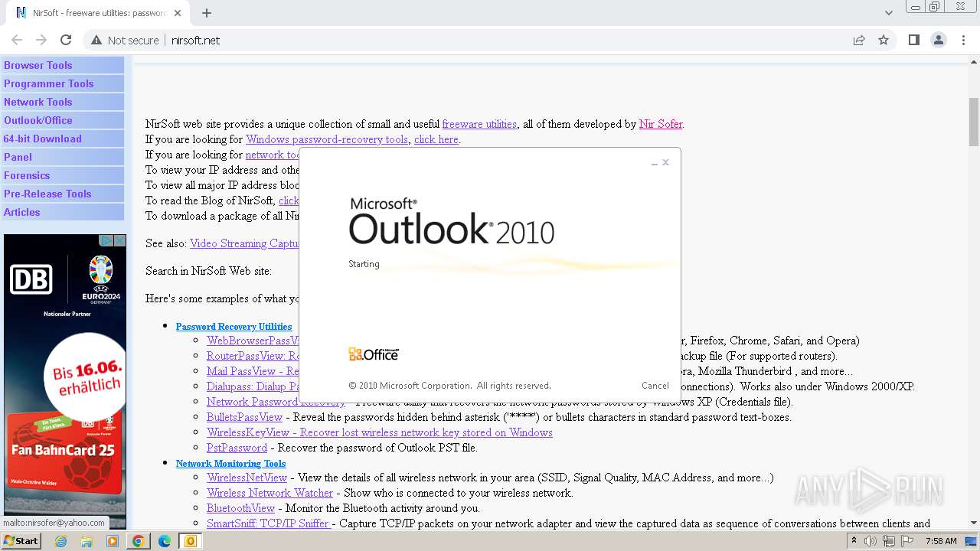This screenshot has height=551, width=980.
Task: Open the volume speaker tray icon
Action: click(x=871, y=541)
